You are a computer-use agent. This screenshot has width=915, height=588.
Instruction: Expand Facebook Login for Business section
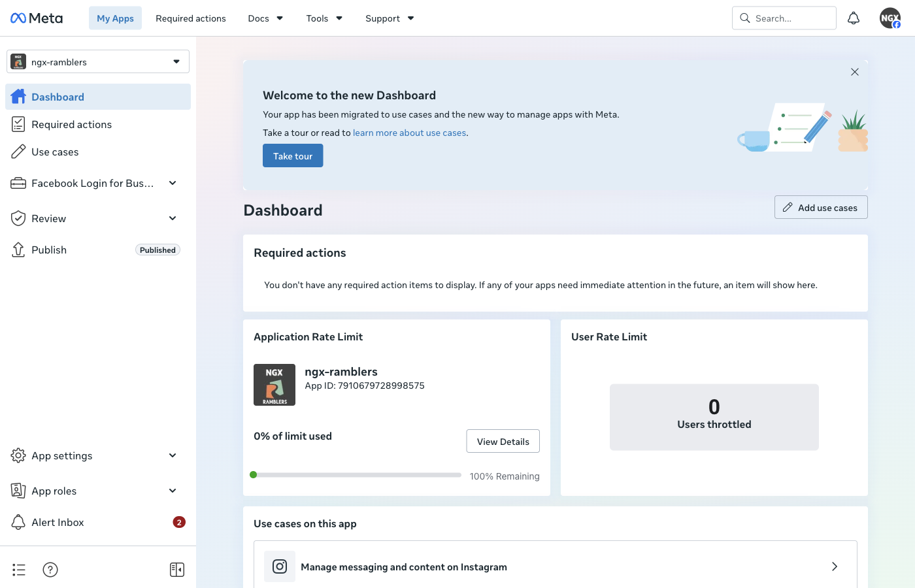tap(173, 183)
